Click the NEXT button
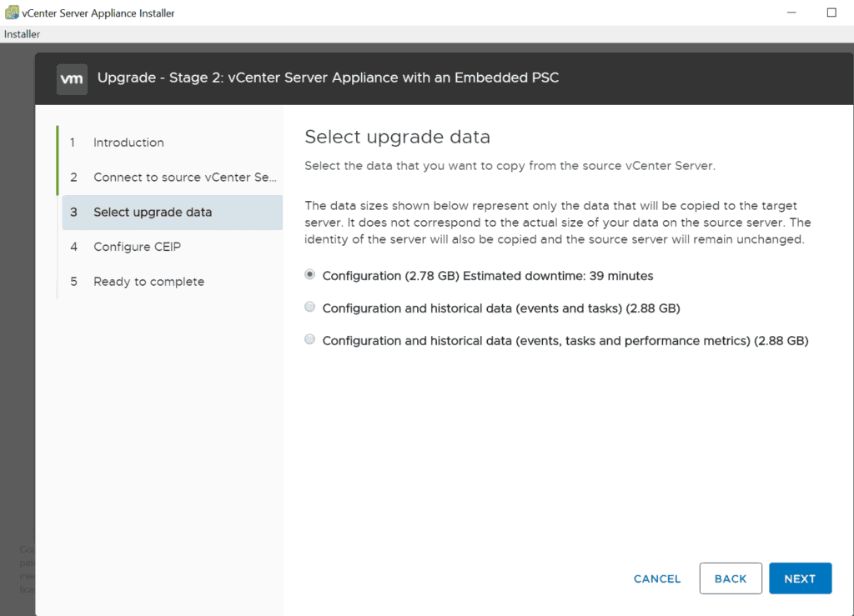This screenshot has width=854, height=616. (x=800, y=578)
